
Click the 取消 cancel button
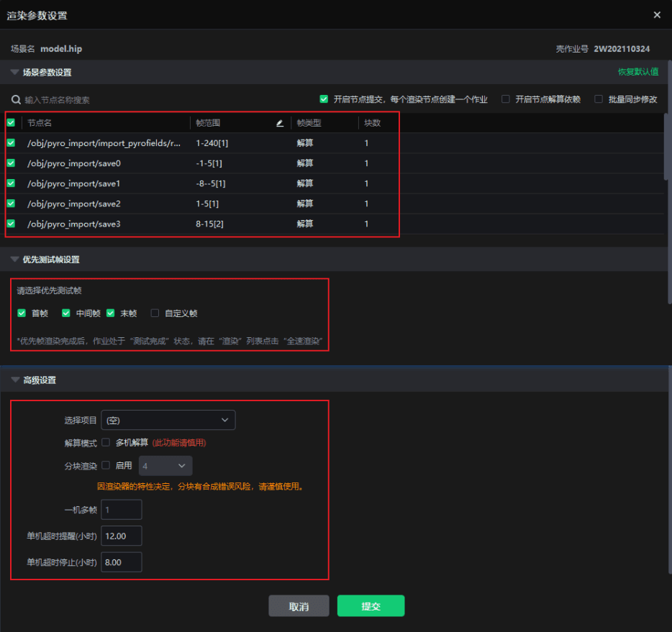(299, 606)
